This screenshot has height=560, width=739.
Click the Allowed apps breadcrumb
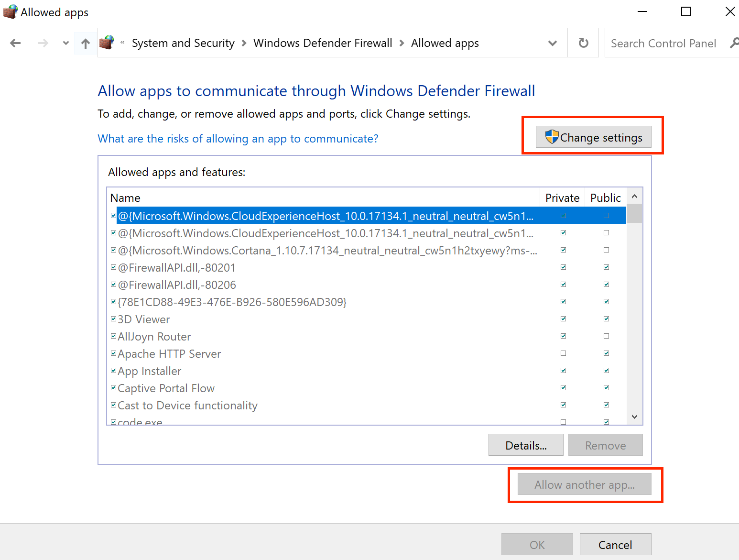pyautogui.click(x=445, y=43)
